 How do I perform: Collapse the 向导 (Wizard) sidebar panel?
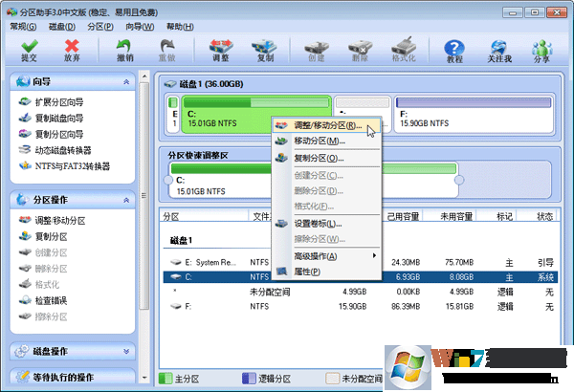125,83
